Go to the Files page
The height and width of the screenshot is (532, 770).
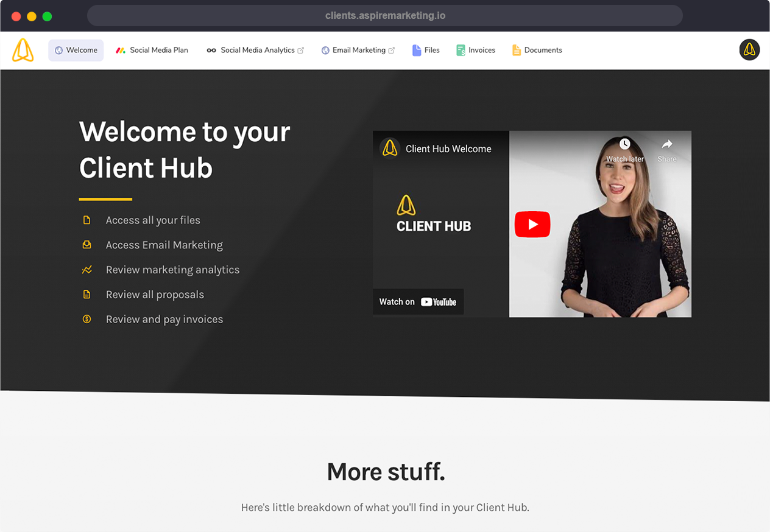(426, 51)
